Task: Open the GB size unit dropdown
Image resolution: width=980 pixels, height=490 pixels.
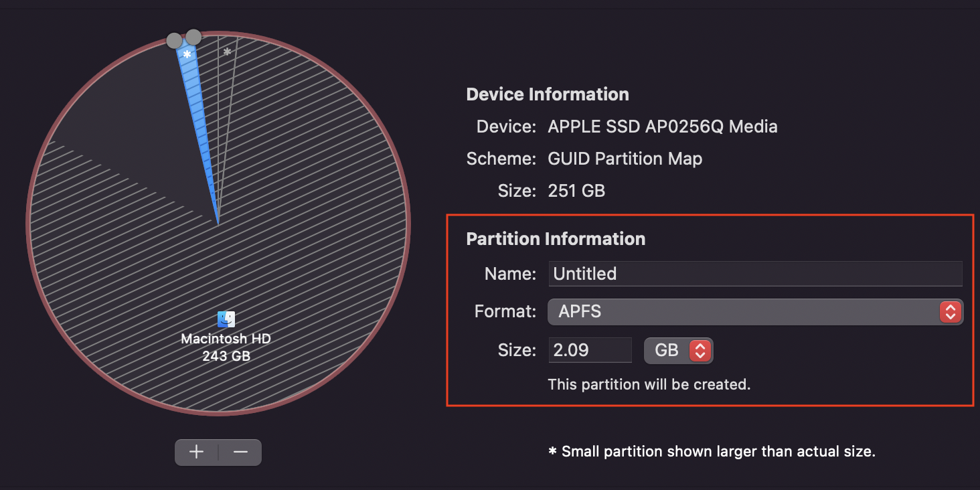Action: click(x=678, y=350)
